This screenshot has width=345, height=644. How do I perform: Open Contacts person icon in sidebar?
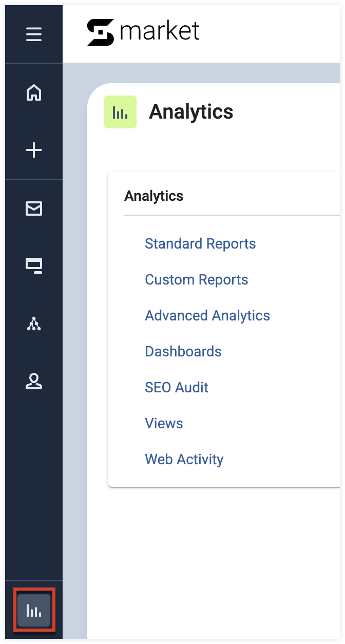click(34, 381)
